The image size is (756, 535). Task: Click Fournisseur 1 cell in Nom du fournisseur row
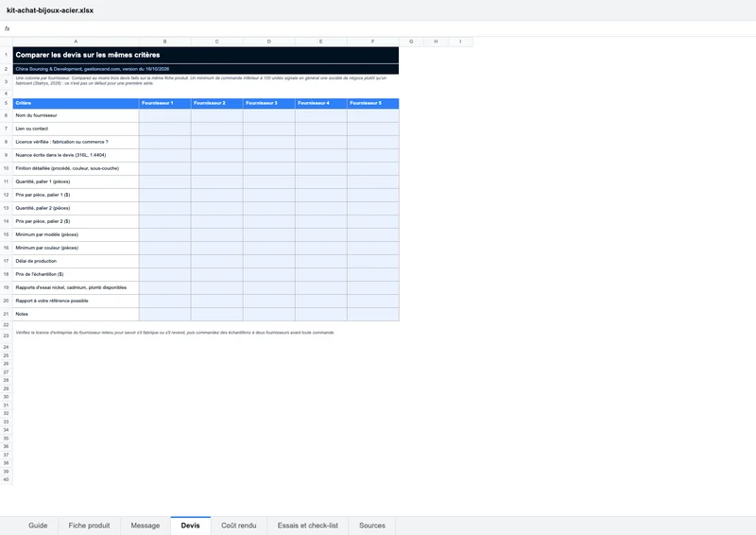(x=164, y=115)
